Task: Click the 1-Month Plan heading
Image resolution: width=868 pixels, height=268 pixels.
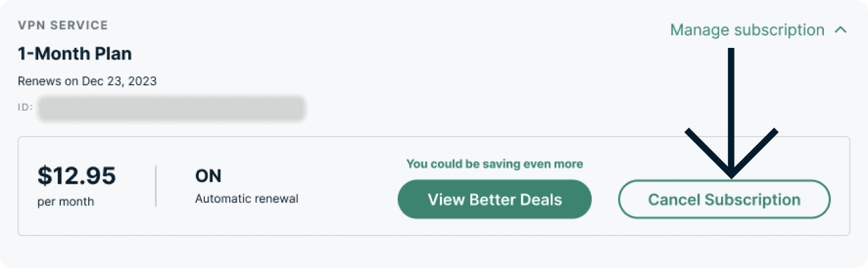Action: pos(75,53)
